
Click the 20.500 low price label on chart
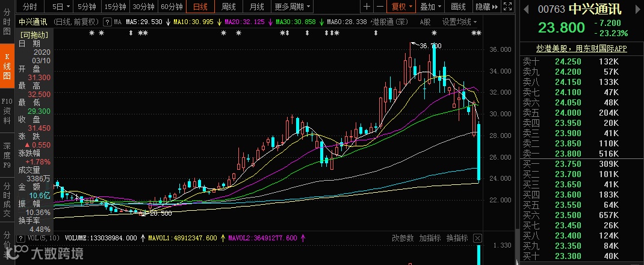161,213
